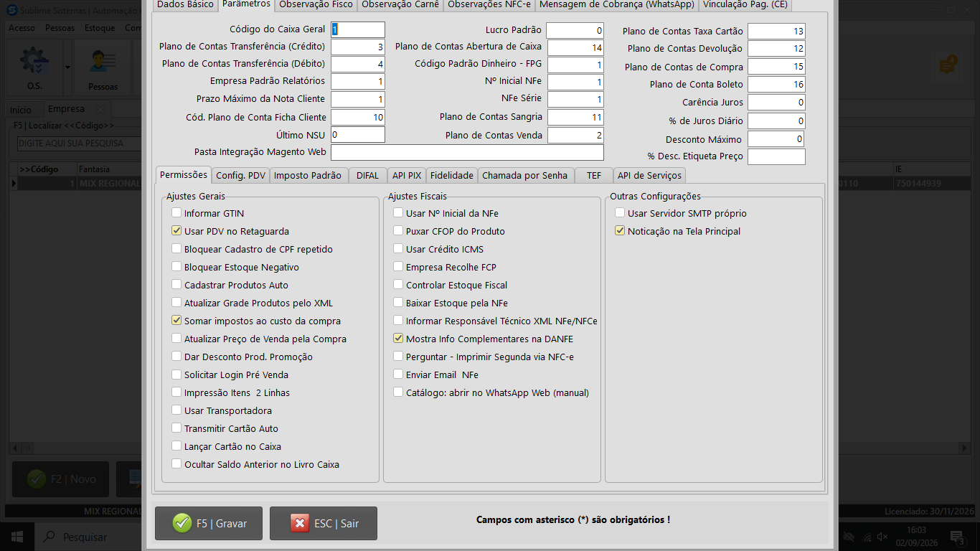Click the Pasta Integração Magento Web field
Image resolution: width=980 pixels, height=551 pixels.
coord(467,152)
